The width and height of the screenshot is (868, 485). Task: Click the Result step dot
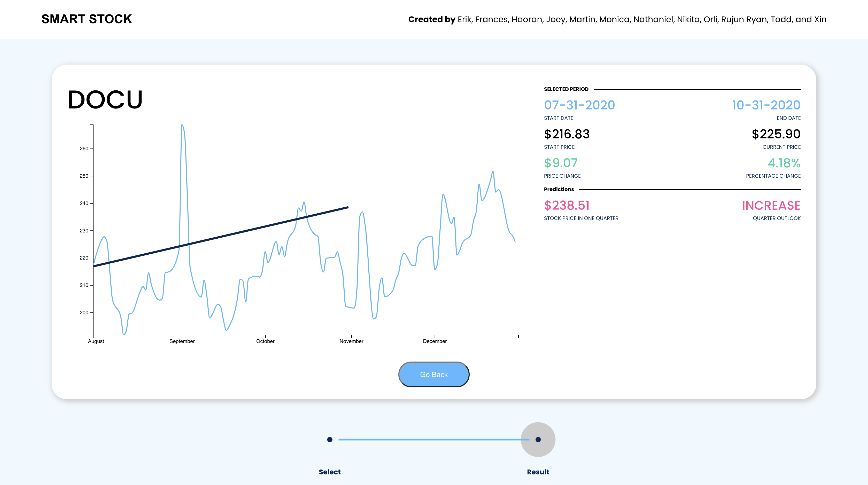pyautogui.click(x=538, y=439)
